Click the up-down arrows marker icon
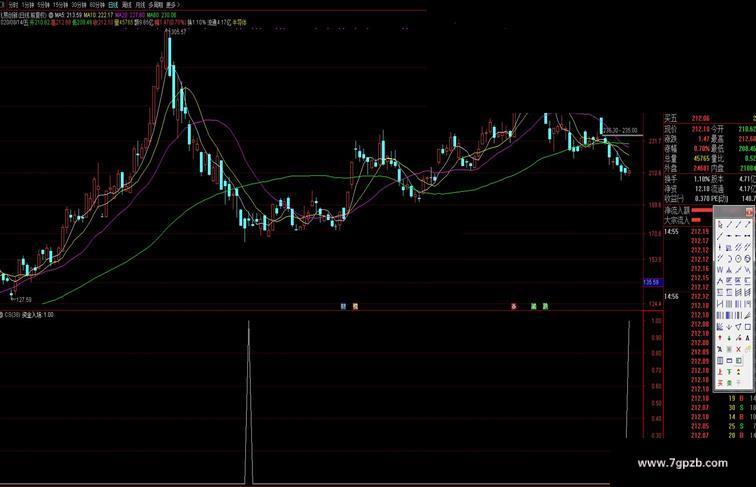The width and height of the screenshot is (756, 487). pos(739,372)
